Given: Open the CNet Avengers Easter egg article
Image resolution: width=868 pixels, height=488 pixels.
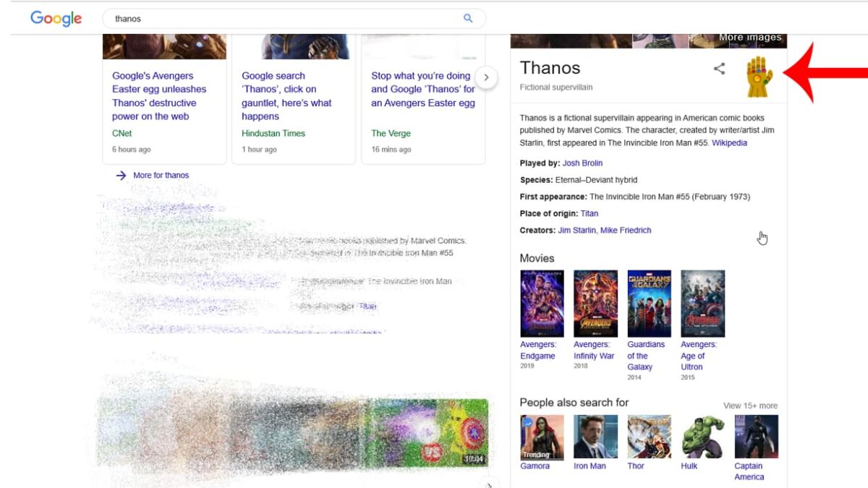Looking at the screenshot, I should click(159, 95).
